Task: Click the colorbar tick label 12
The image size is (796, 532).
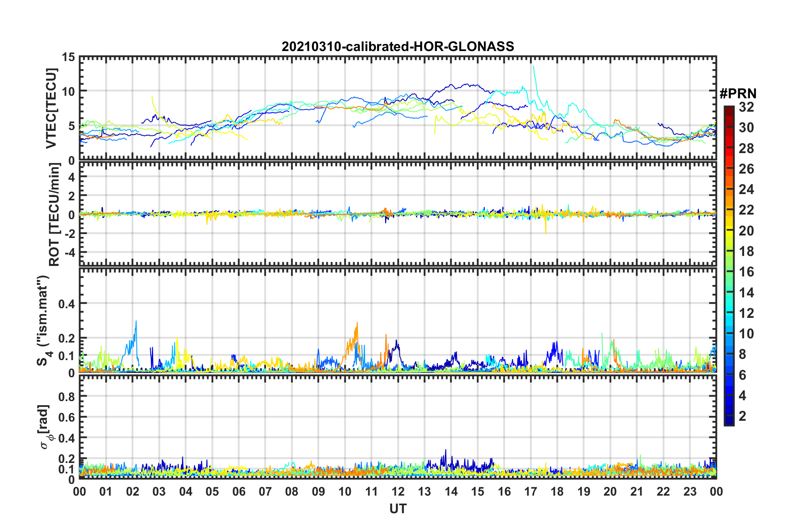Action: pyautogui.click(x=746, y=313)
